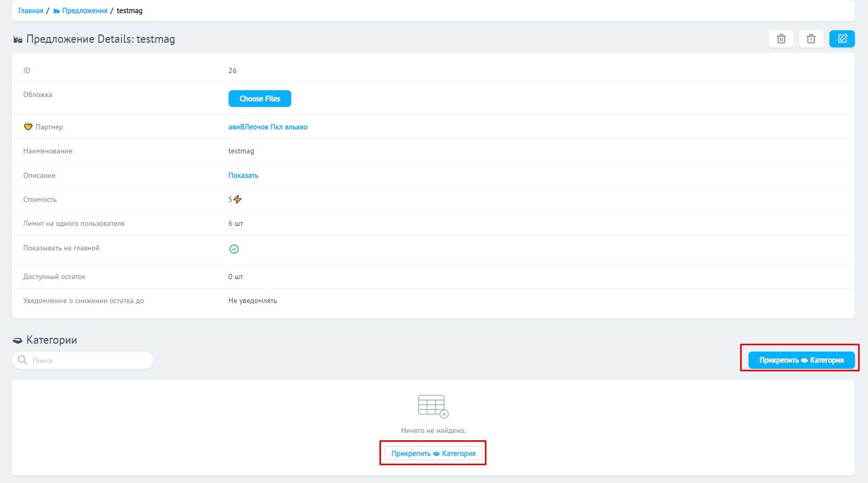868x483 pixels.
Task: Click the blue Прикрепить Категория button
Action: pyautogui.click(x=801, y=360)
